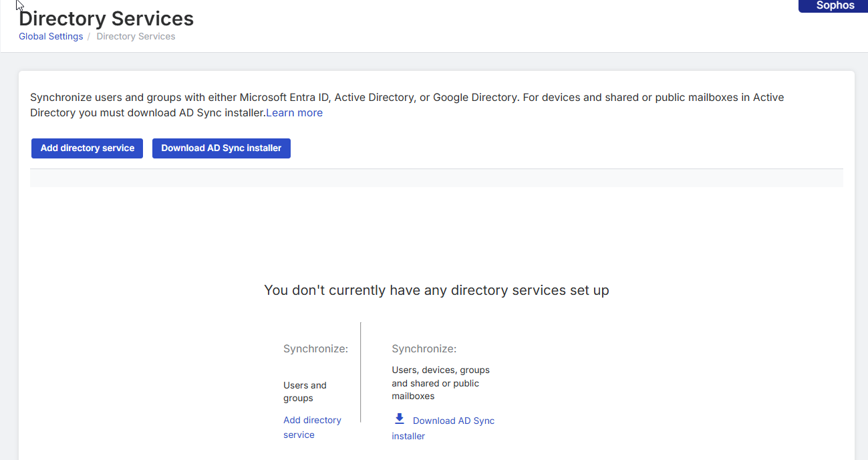868x460 pixels.
Task: Click the no directory services set up message
Action: [436, 290]
